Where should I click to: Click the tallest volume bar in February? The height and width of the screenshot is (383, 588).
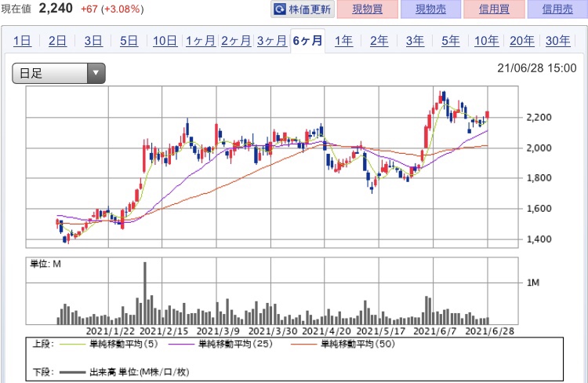pos(145,294)
